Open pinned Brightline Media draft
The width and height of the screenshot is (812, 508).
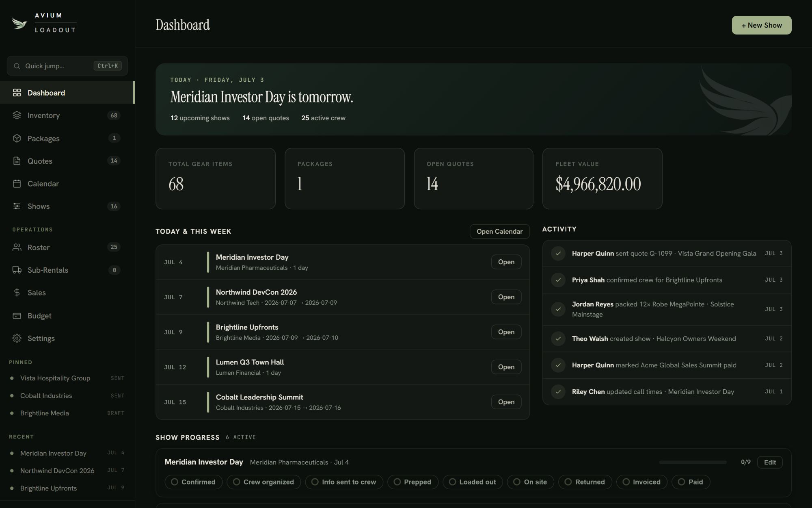[67, 413]
